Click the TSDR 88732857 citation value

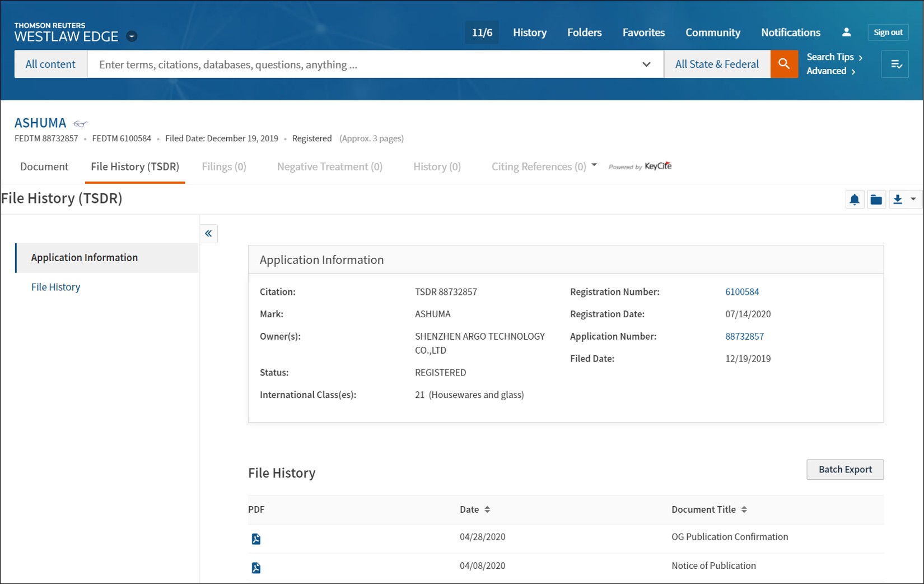(446, 291)
